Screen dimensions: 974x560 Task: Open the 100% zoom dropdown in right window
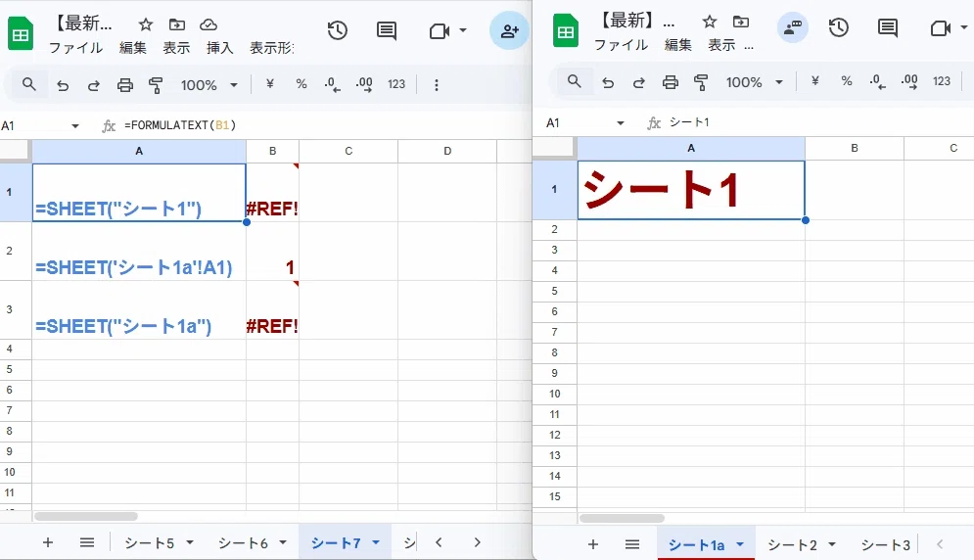coord(754,82)
